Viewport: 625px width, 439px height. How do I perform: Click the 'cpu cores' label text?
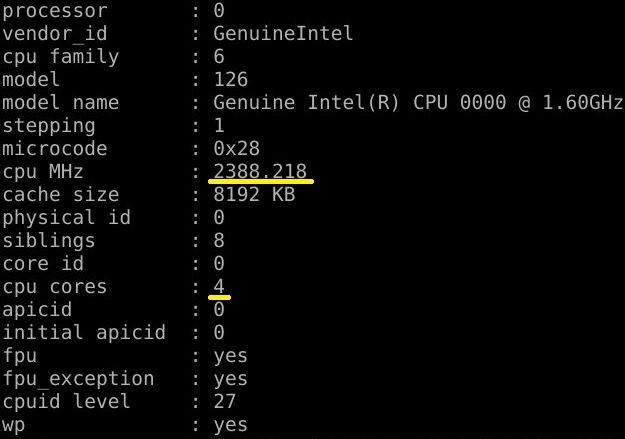click(54, 287)
